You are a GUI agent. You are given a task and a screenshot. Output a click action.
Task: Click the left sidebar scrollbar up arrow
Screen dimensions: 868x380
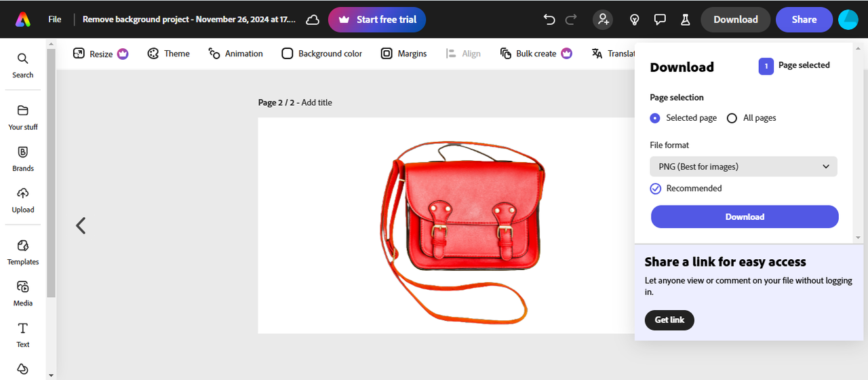pos(51,43)
